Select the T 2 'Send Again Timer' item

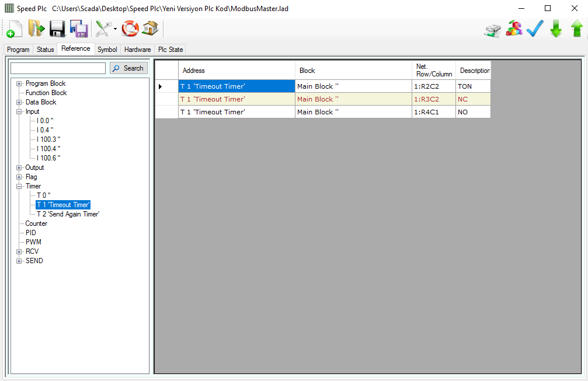pos(68,214)
